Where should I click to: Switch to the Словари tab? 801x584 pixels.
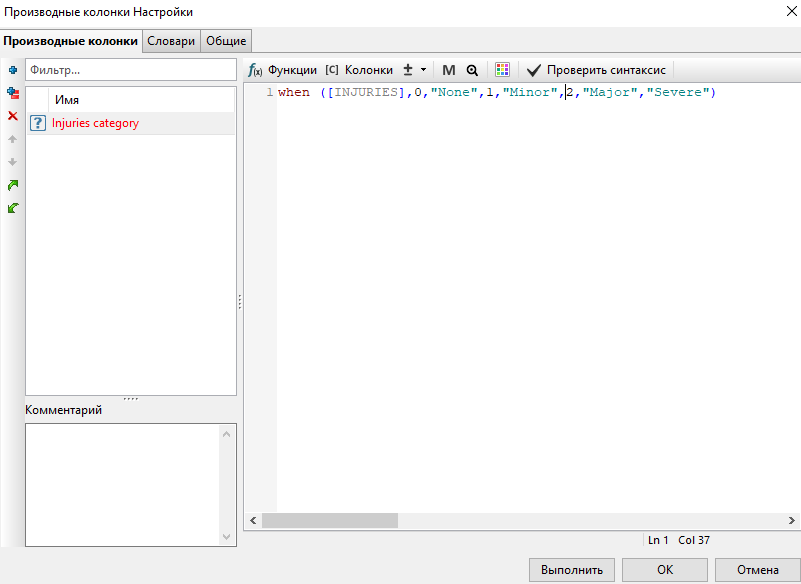pyautogui.click(x=171, y=41)
